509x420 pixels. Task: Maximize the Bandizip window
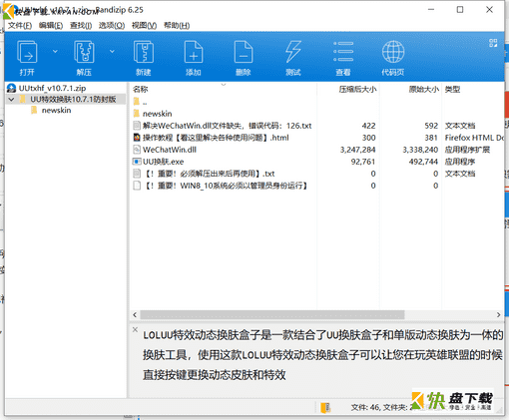coord(460,10)
